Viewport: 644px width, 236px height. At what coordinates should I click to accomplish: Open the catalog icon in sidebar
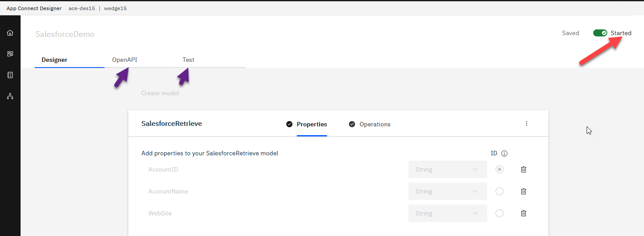[10, 75]
